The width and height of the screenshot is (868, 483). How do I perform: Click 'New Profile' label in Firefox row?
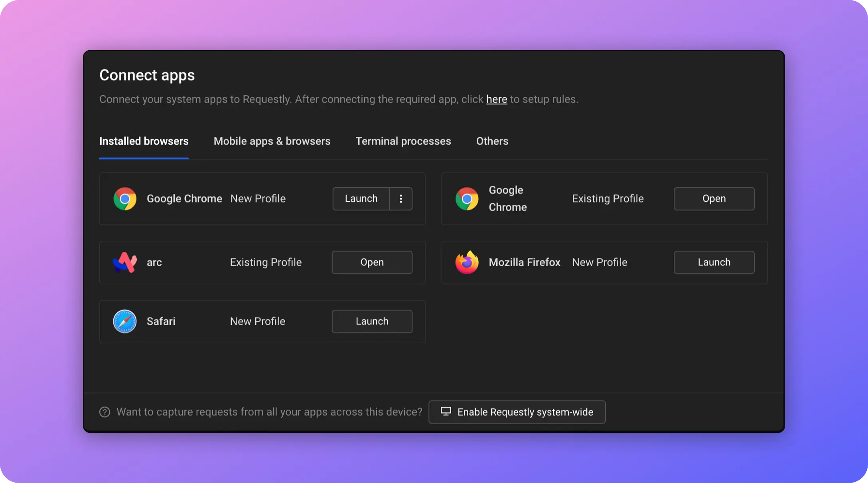[x=600, y=262]
